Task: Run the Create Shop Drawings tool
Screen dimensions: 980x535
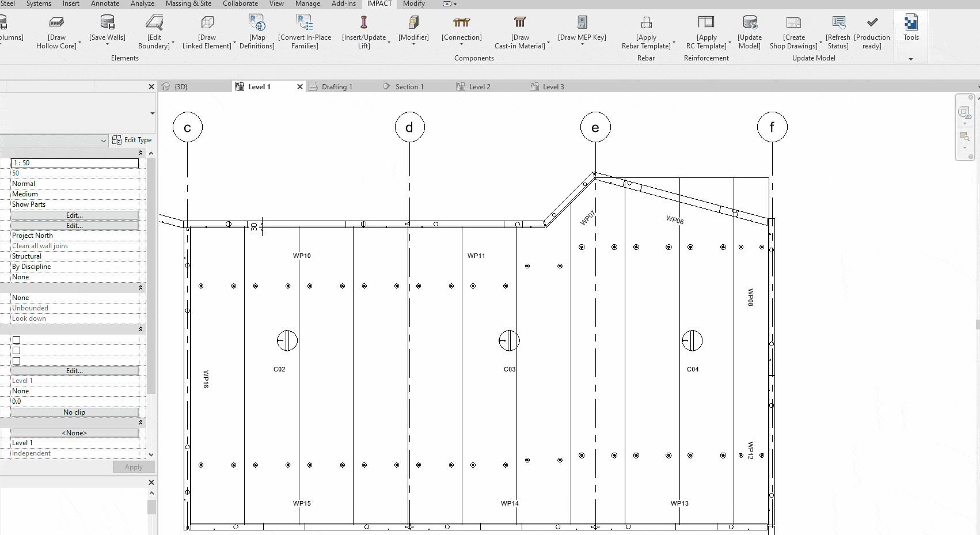Action: (x=793, y=22)
